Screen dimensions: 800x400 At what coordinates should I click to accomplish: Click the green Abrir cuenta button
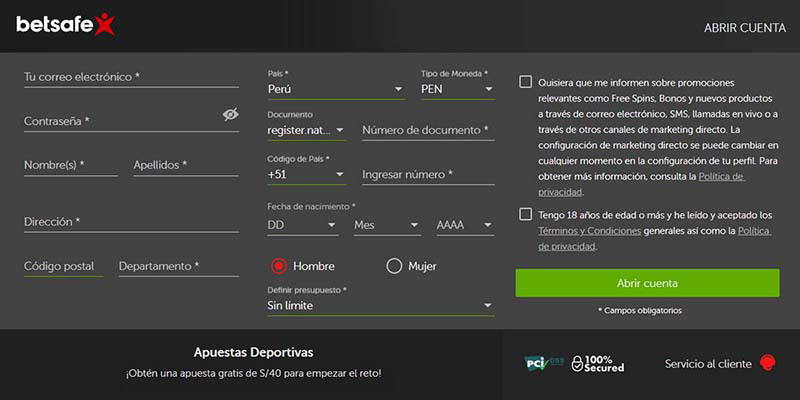[x=647, y=283]
